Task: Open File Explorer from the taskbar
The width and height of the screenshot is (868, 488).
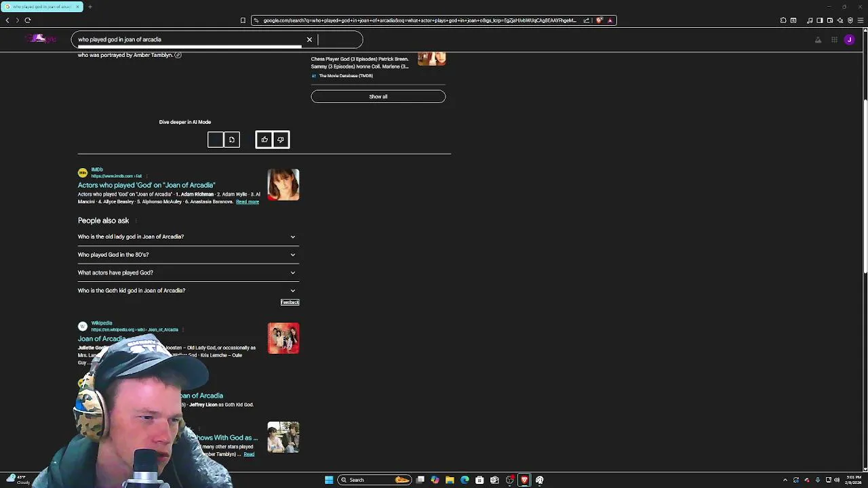Action: click(x=450, y=480)
